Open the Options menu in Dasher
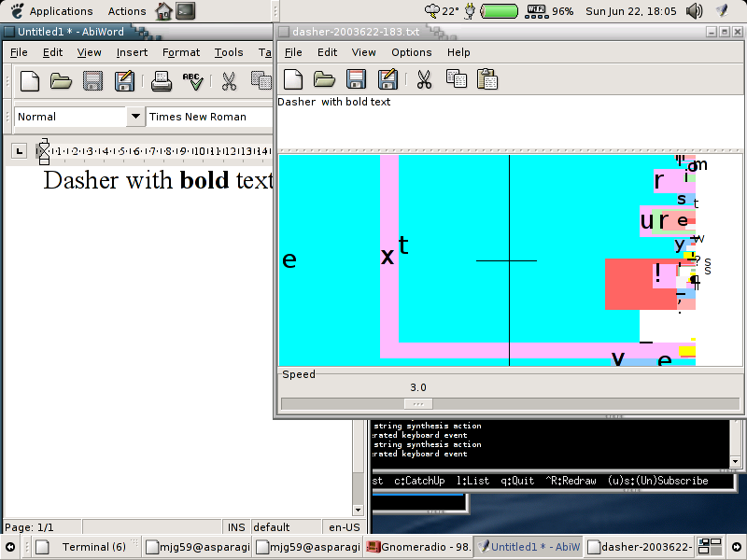Screen dimensions: 747x560 point(411,52)
